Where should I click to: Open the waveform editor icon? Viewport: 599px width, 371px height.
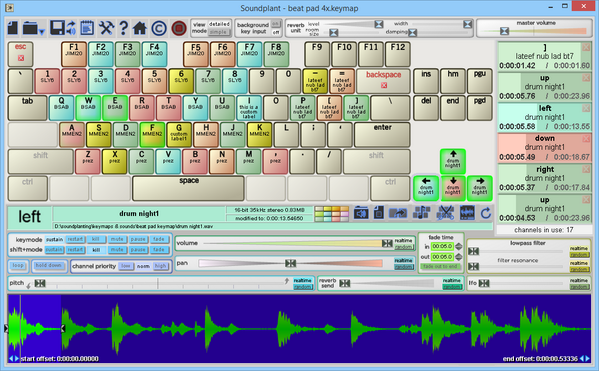point(467,213)
